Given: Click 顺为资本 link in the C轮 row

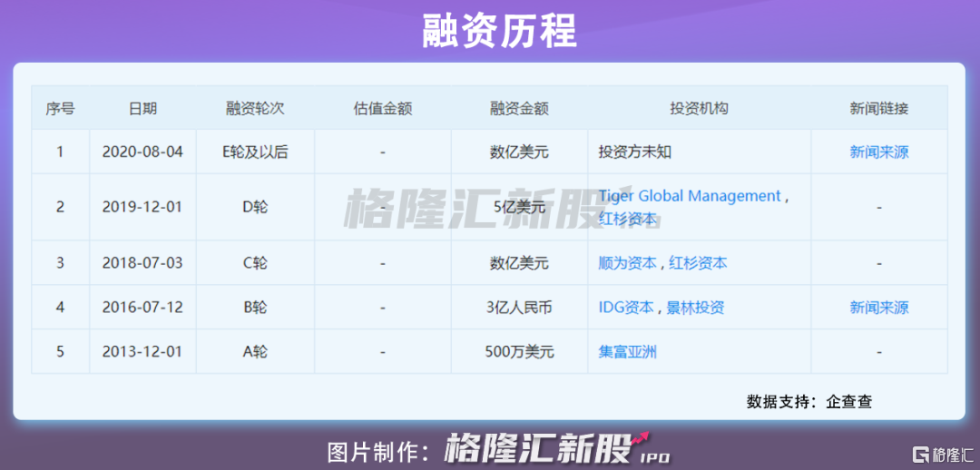Looking at the screenshot, I should coord(627,263).
